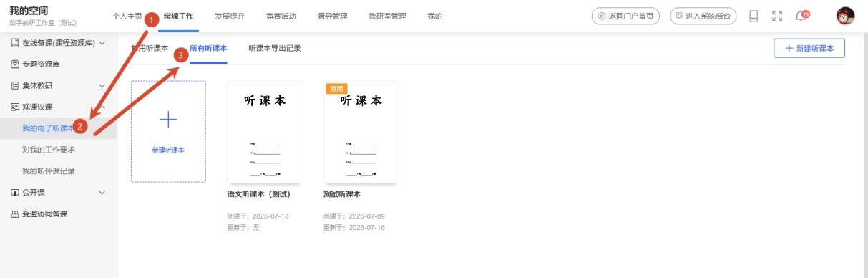Click the plus icon in new notebook card
The height and width of the screenshot is (278, 868).
[168, 120]
